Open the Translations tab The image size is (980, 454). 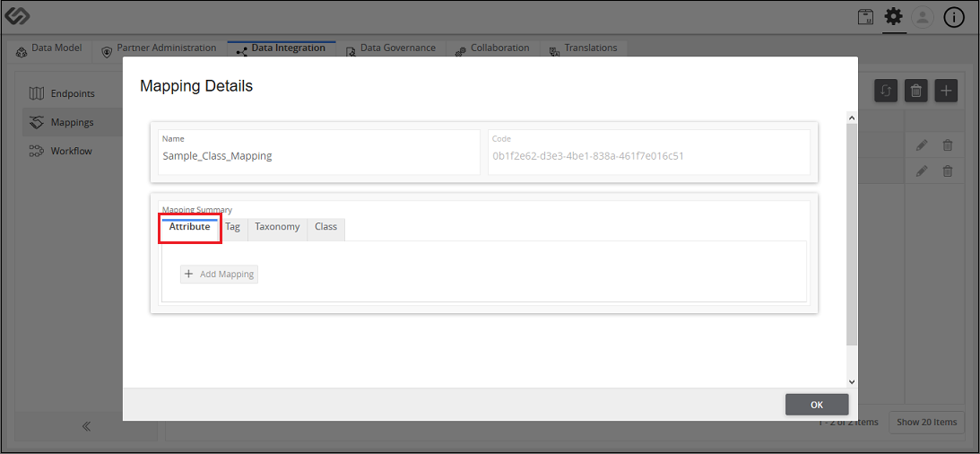pos(583,49)
